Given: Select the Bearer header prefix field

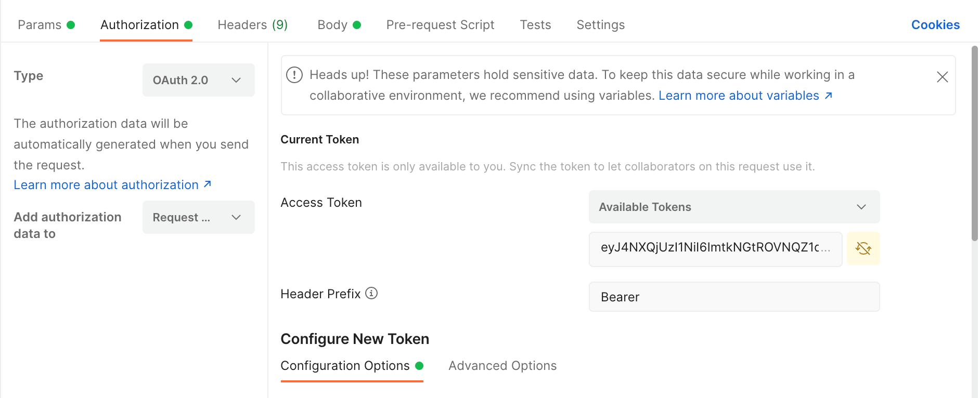Looking at the screenshot, I should point(734,297).
